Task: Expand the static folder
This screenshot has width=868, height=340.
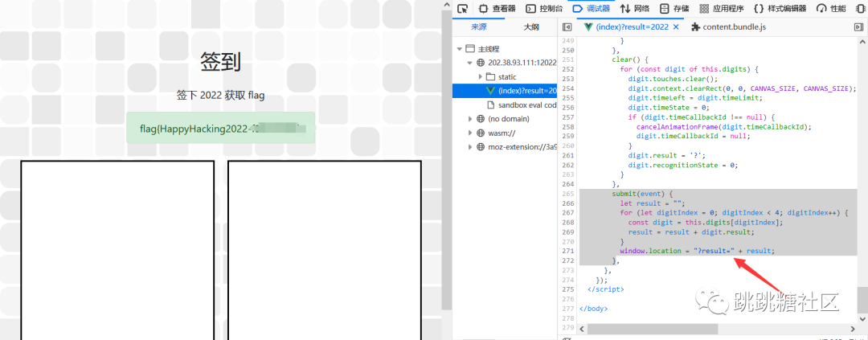Action: (x=481, y=76)
